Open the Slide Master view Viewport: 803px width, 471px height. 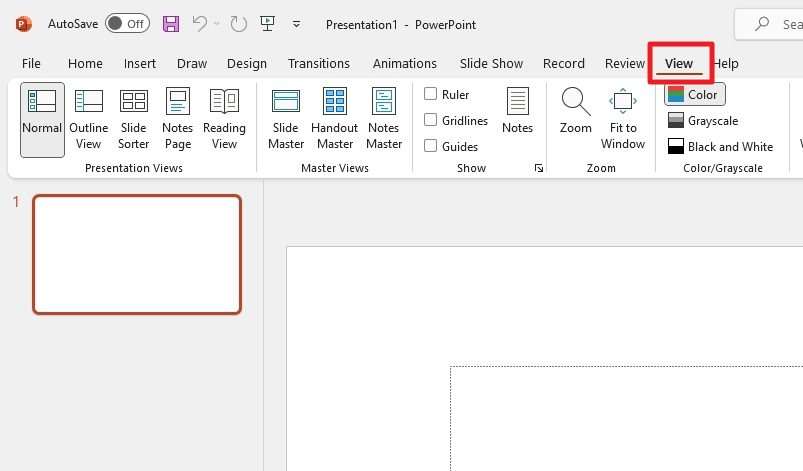(286, 120)
